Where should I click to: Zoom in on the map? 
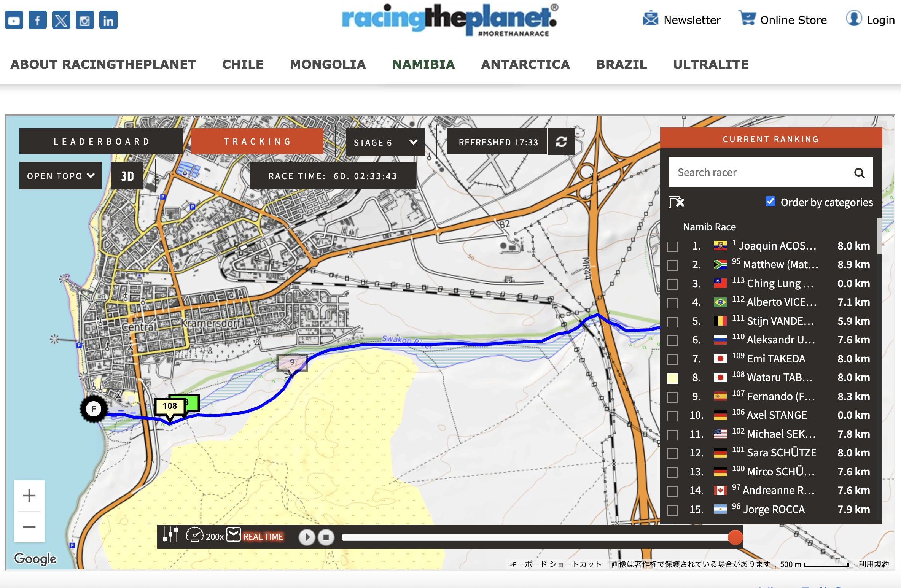pyautogui.click(x=29, y=496)
